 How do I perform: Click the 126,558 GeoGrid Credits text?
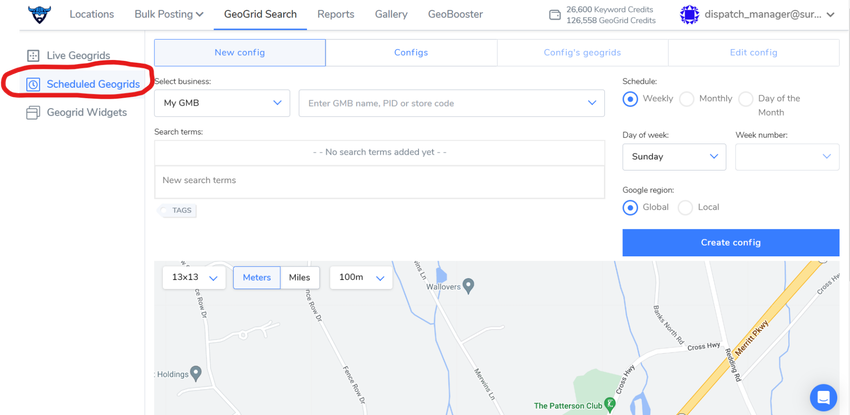611,21
